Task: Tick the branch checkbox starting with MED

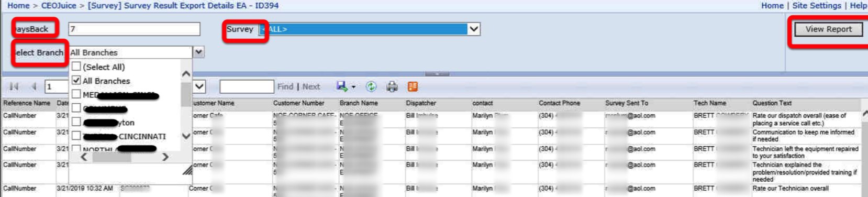Action: pyautogui.click(x=76, y=94)
